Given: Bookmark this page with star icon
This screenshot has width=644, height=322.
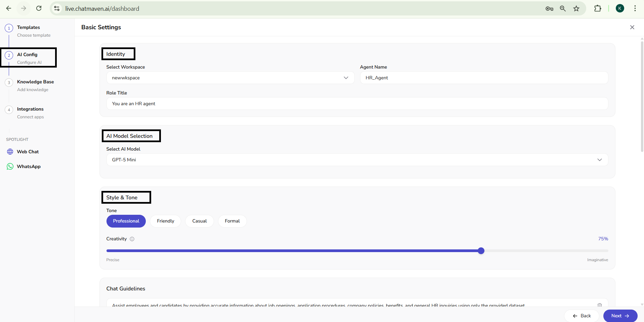Looking at the screenshot, I should 576,9.
